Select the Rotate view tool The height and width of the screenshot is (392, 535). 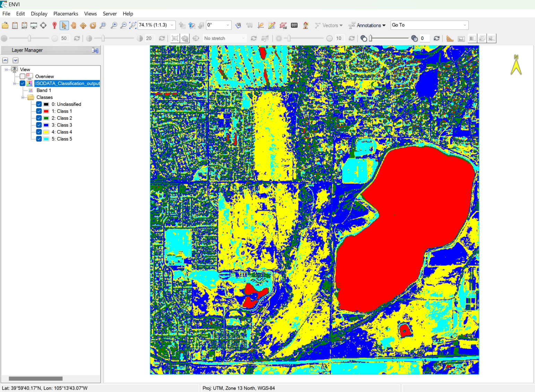(93, 25)
